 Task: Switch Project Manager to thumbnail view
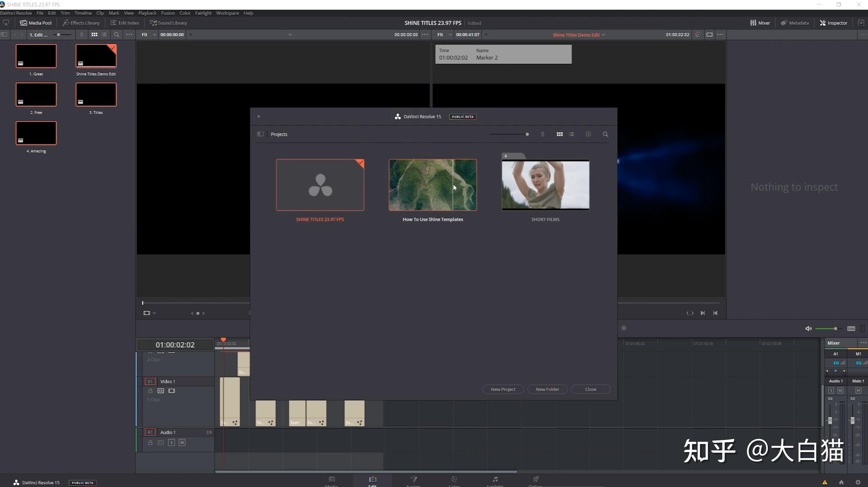tap(560, 134)
